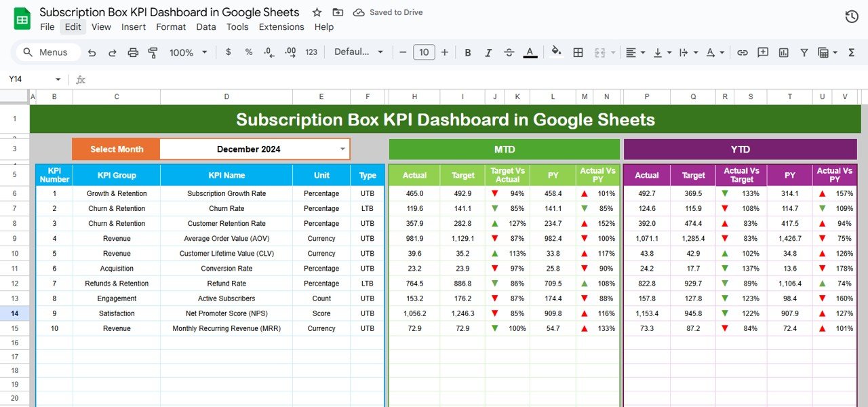Open the View menu

pos(101,27)
